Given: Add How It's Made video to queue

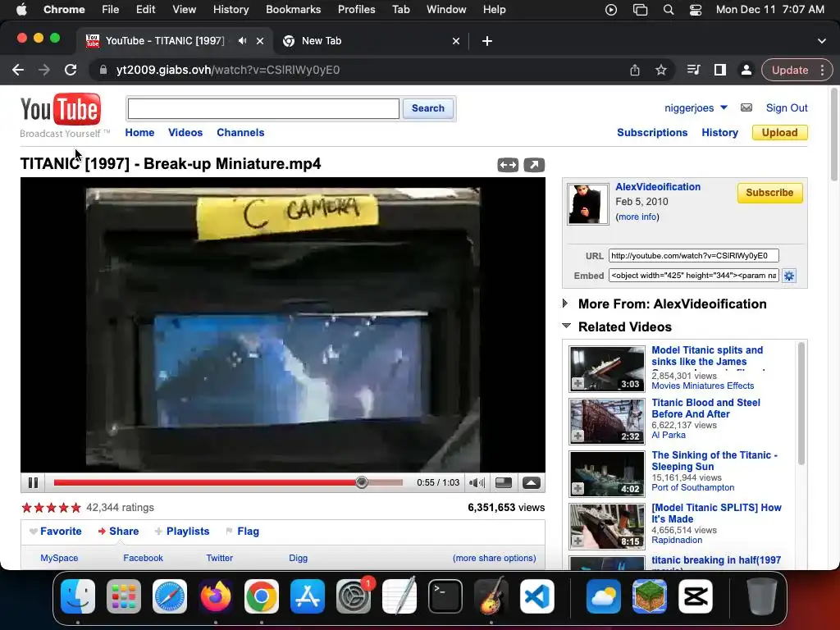Looking at the screenshot, I should tap(578, 541).
